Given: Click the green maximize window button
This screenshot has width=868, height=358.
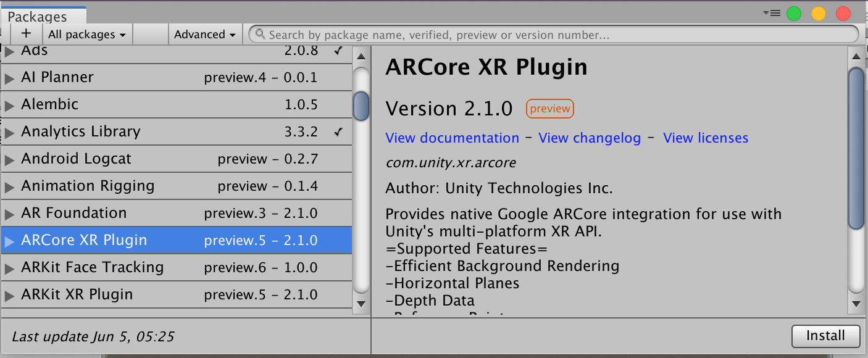Looking at the screenshot, I should pyautogui.click(x=794, y=13).
